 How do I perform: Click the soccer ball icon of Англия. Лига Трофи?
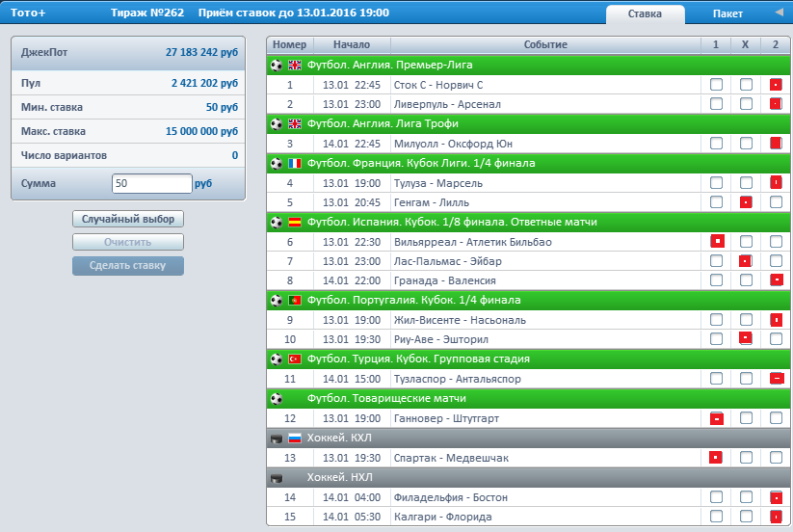click(x=277, y=124)
